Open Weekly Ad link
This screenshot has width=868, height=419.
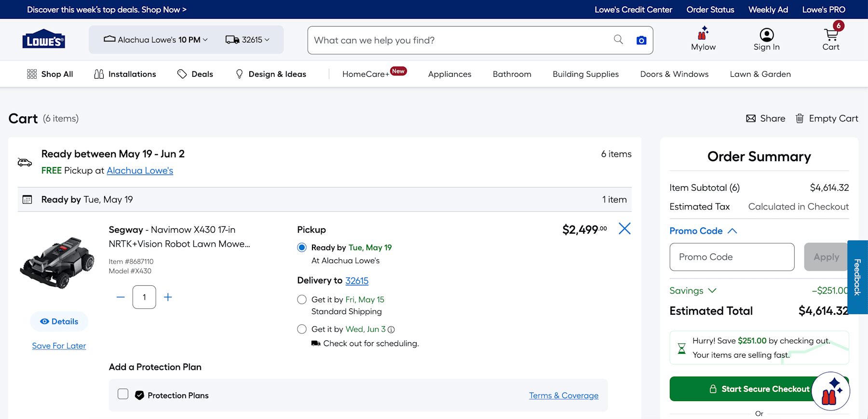coord(768,10)
